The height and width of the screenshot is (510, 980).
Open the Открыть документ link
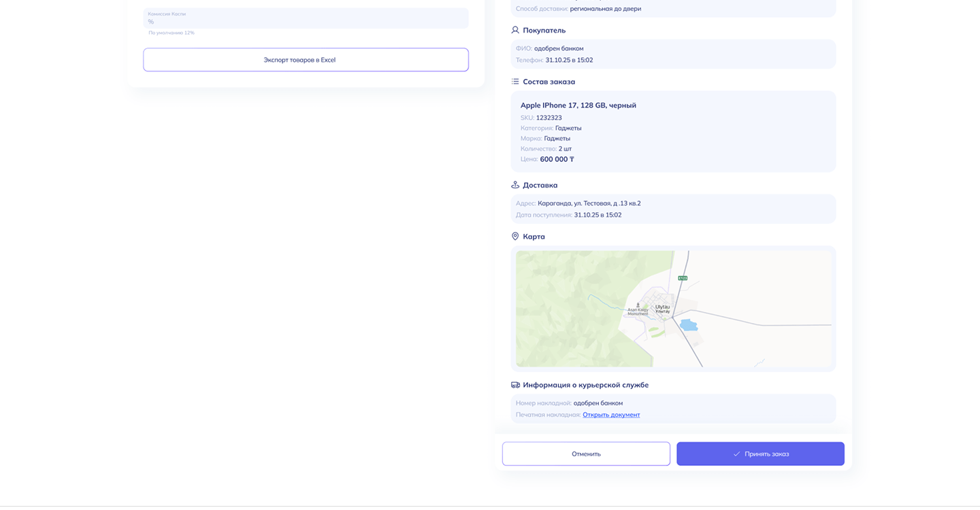click(611, 415)
